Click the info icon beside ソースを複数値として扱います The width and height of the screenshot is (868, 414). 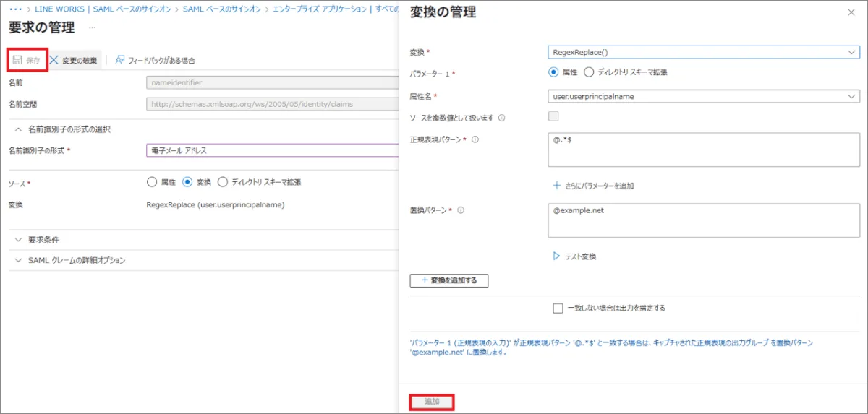501,118
